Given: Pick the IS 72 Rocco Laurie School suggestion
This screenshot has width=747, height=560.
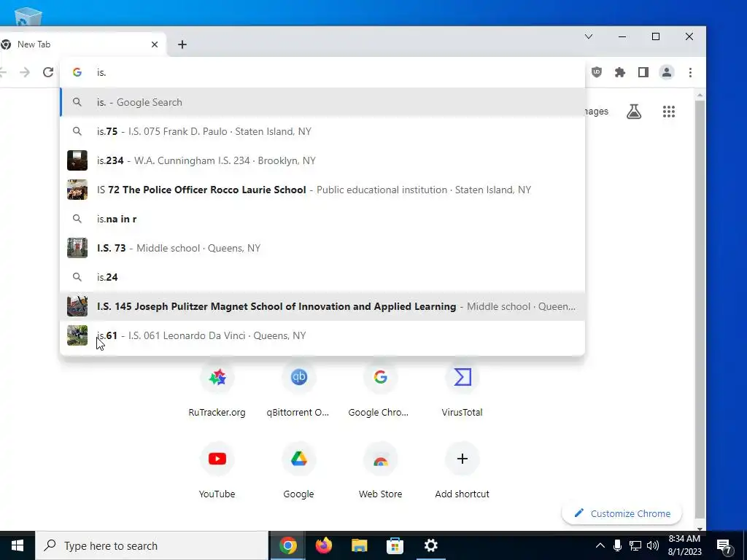Looking at the screenshot, I should point(322,190).
